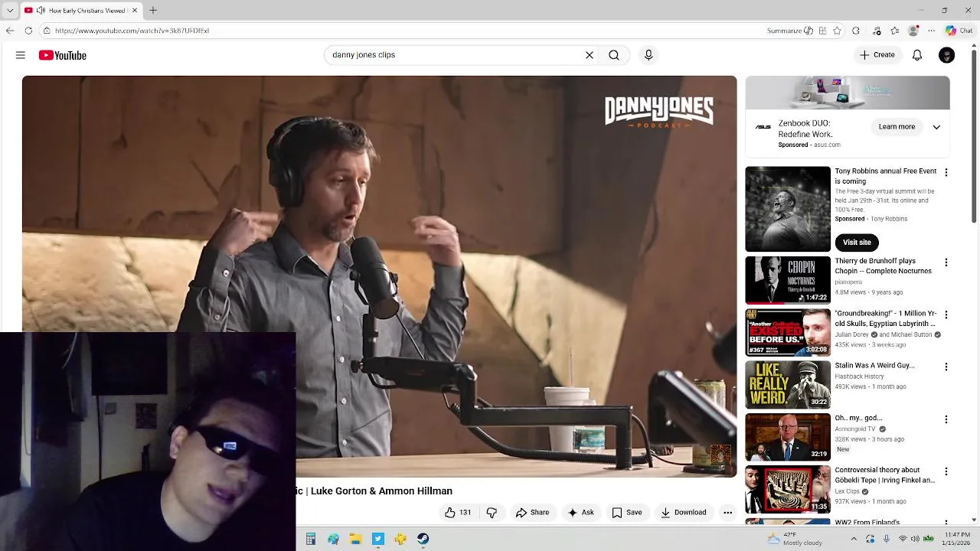Open Edge settings and more menu
The height and width of the screenshot is (551, 980).
coord(932,31)
